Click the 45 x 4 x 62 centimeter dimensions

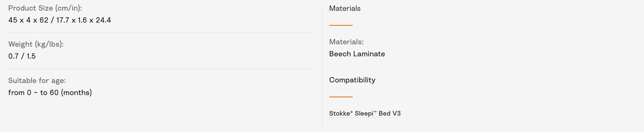coord(28,20)
